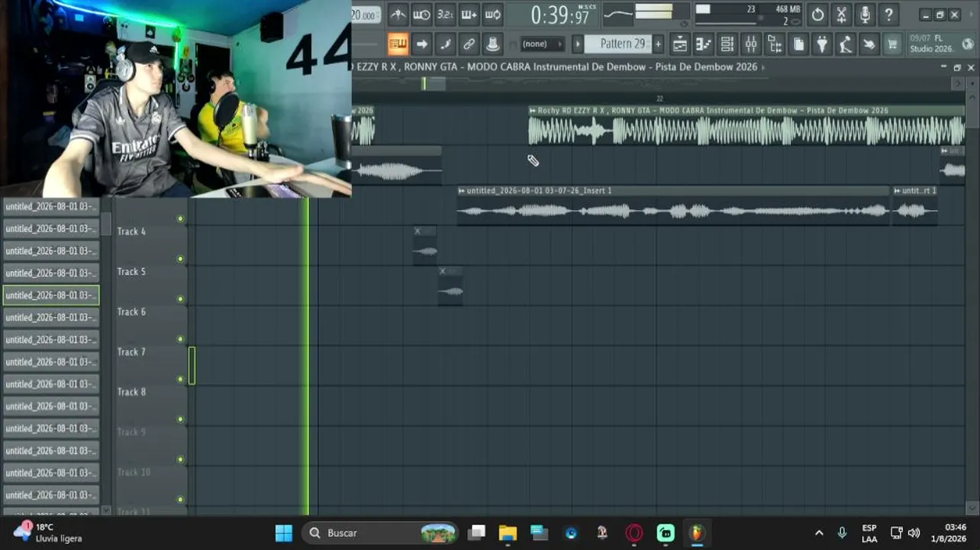The width and height of the screenshot is (980, 550).
Task: Click the auto-scroll arrow icon
Action: coord(421,44)
